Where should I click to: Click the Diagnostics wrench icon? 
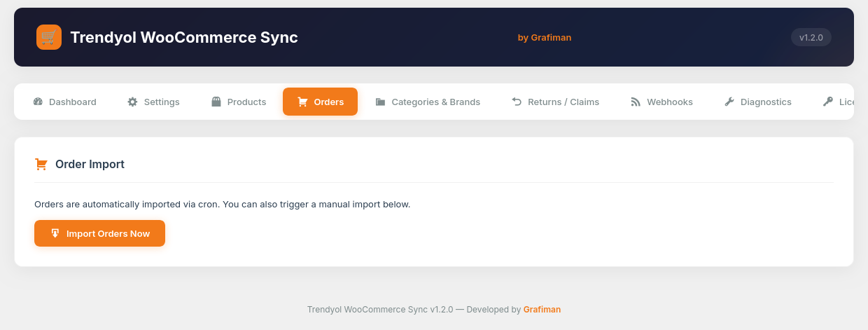[x=729, y=102]
